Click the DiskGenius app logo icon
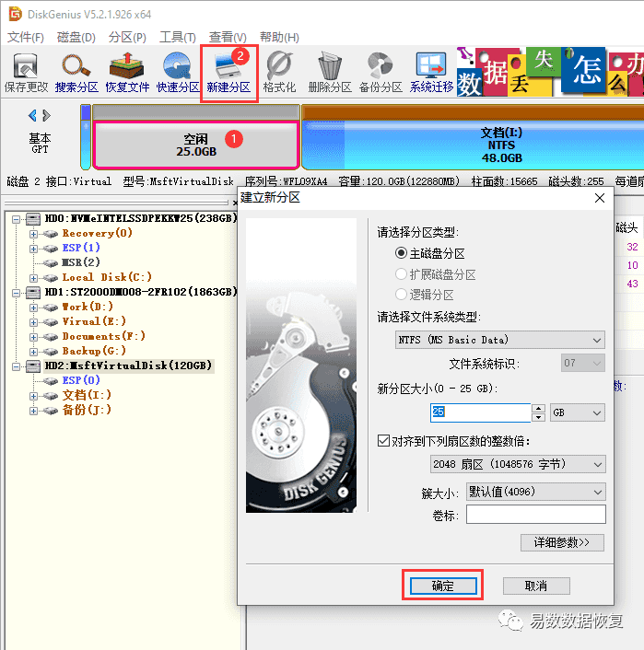 pyautogui.click(x=16, y=14)
